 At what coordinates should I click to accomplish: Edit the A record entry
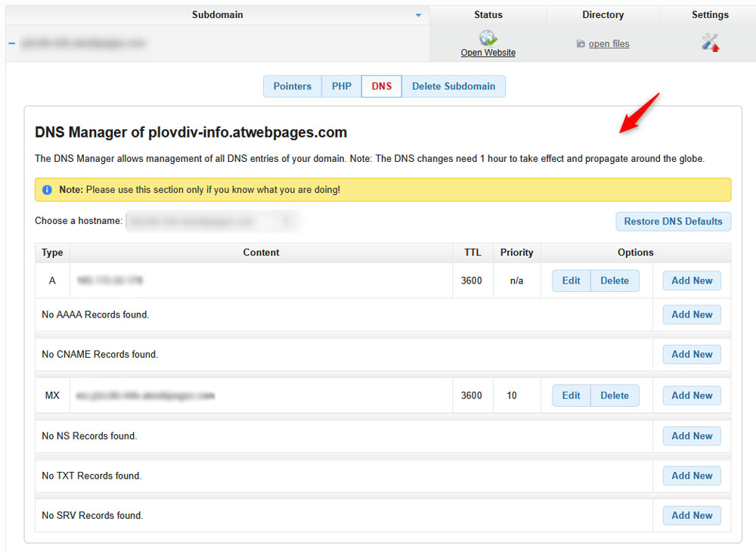click(571, 280)
